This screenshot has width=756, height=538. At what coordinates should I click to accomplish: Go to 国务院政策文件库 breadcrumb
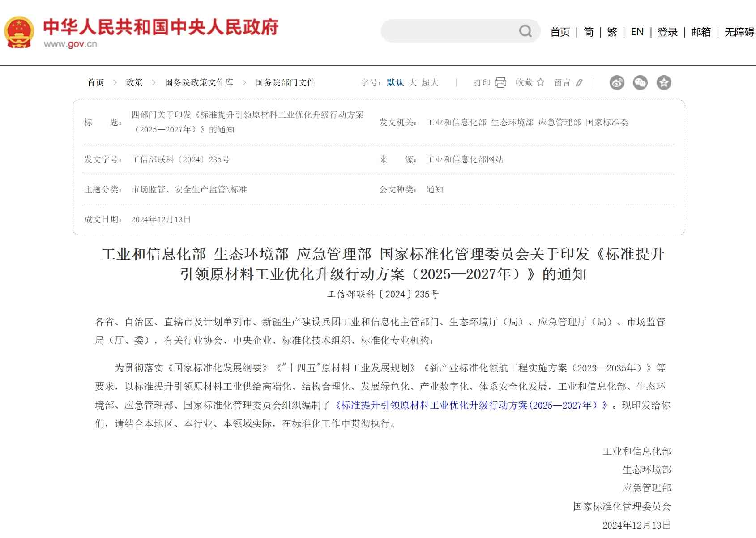(199, 83)
